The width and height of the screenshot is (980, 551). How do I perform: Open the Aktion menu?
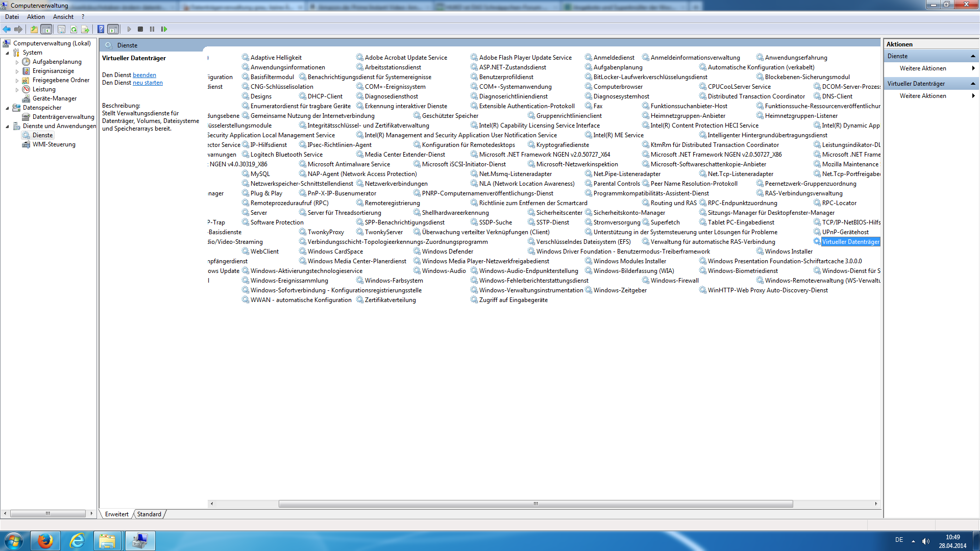36,17
